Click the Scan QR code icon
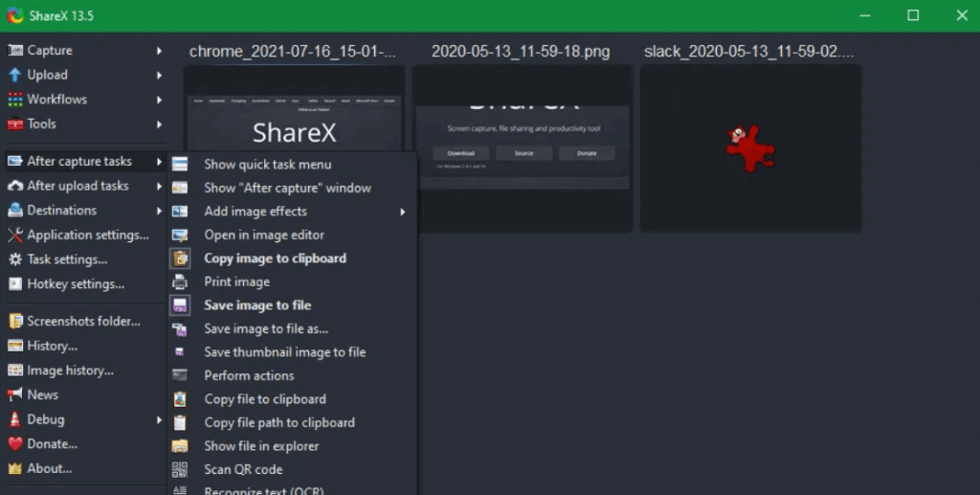980x495 pixels. 180,469
